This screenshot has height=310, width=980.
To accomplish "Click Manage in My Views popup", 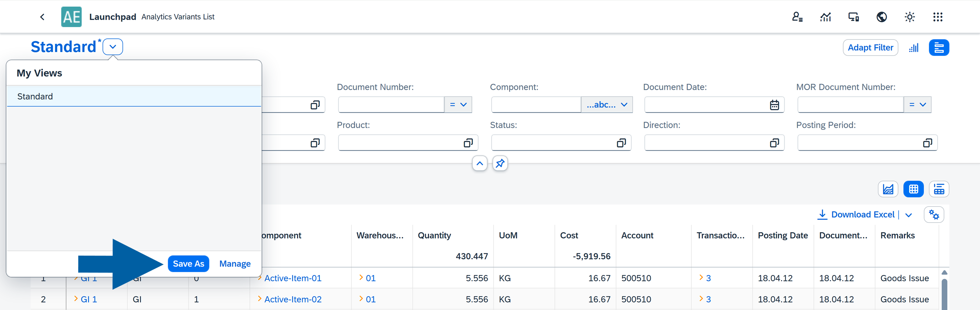I will point(235,264).
